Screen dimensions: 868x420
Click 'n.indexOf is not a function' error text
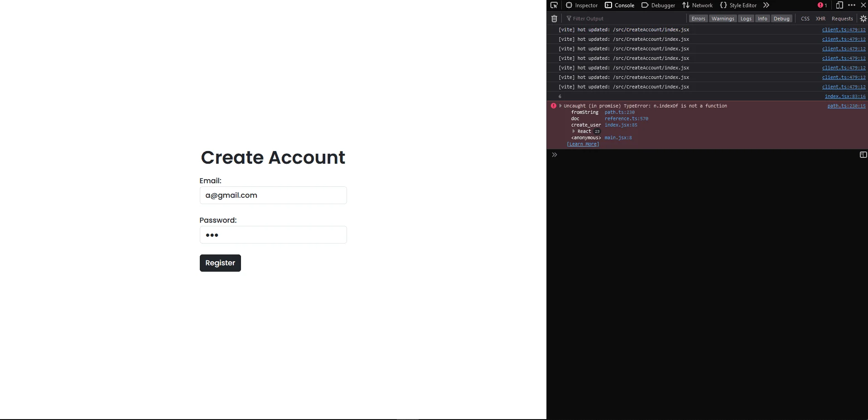tap(690, 106)
